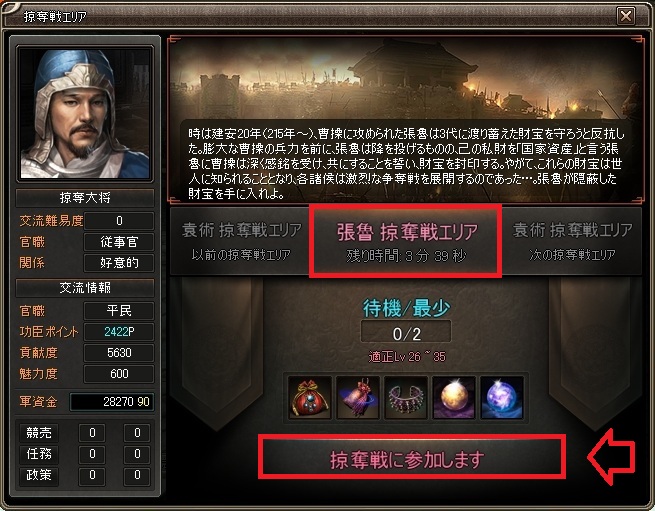Click 掠奪戦に参加します join button
This screenshot has height=511, width=655.
(412, 457)
